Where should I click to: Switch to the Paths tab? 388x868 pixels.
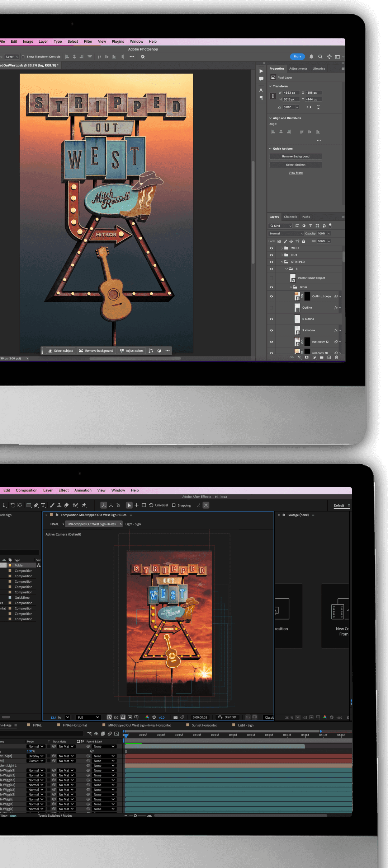306,217
